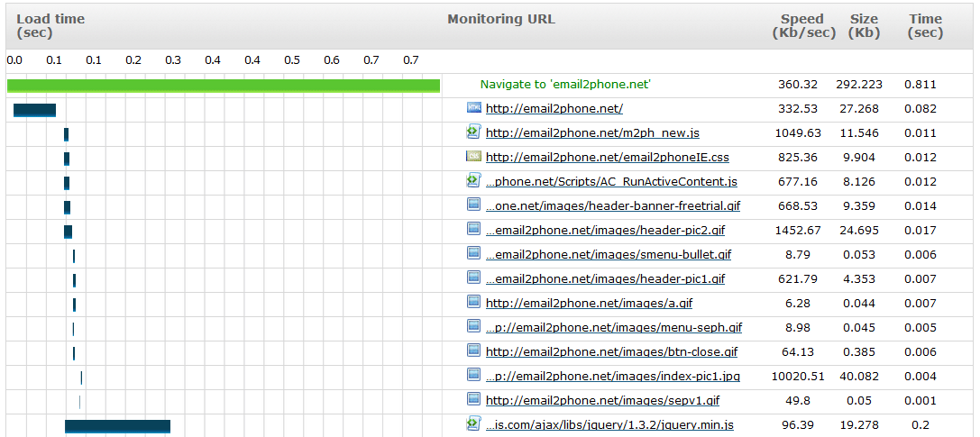
Task: Click the image icon beside header-banner-freetrial.gif
Action: tap(473, 205)
